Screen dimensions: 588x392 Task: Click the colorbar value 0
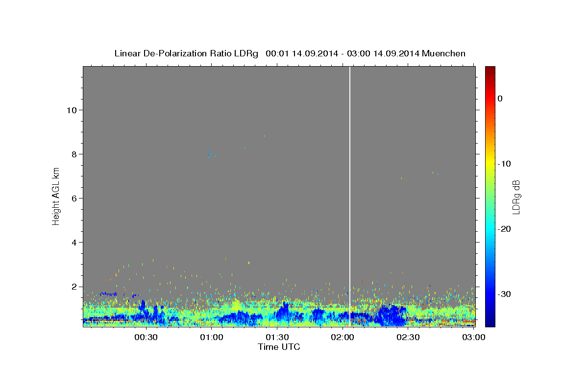point(500,98)
